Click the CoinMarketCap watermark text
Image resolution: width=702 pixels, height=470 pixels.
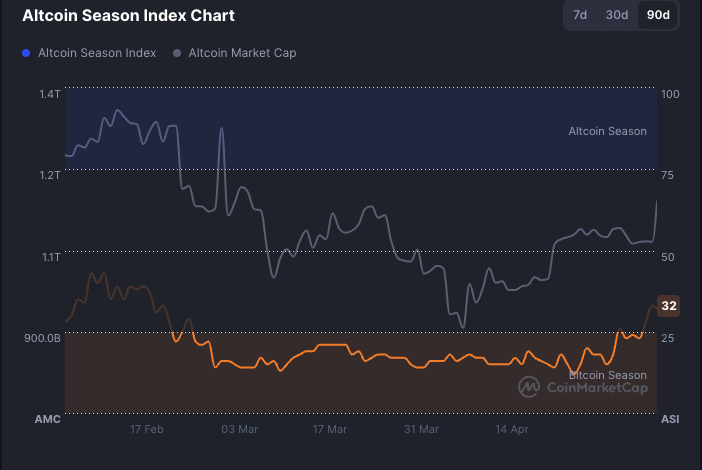(x=598, y=388)
